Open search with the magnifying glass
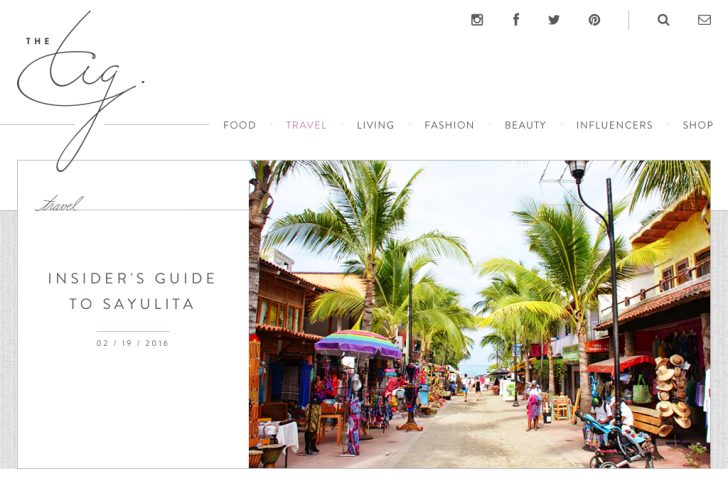The height and width of the screenshot is (493, 728). coord(663,20)
